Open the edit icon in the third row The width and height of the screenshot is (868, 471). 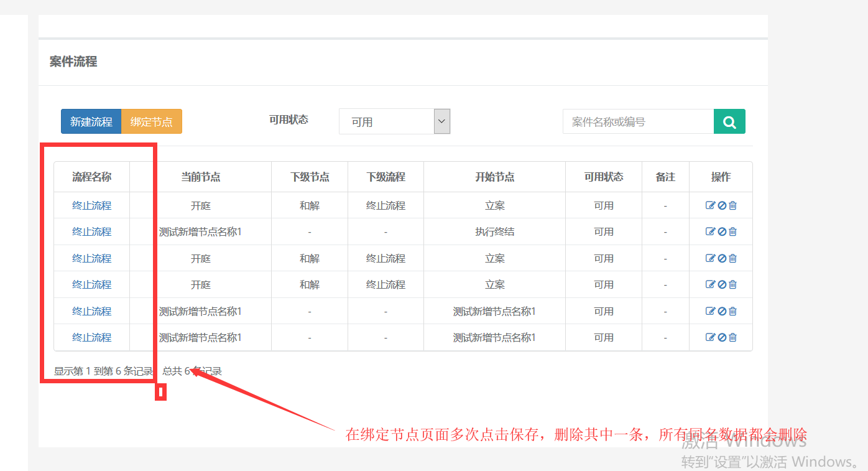point(710,258)
